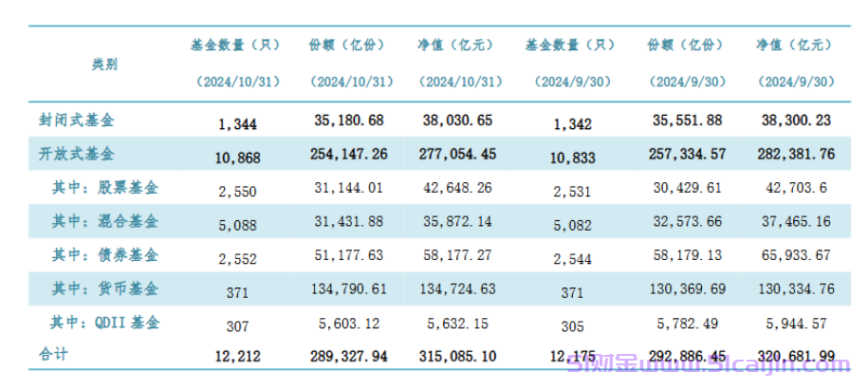This screenshot has width=868, height=391.
Task: Click the value 35,180.68
Action: coord(347,121)
